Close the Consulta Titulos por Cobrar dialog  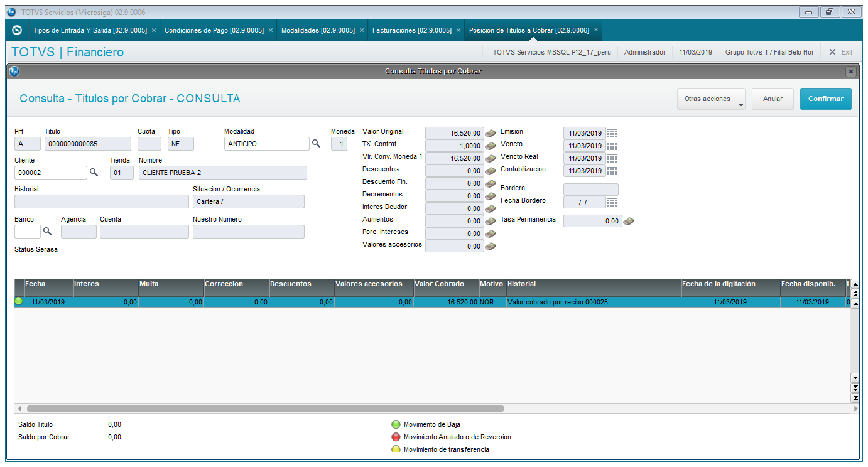tap(851, 72)
